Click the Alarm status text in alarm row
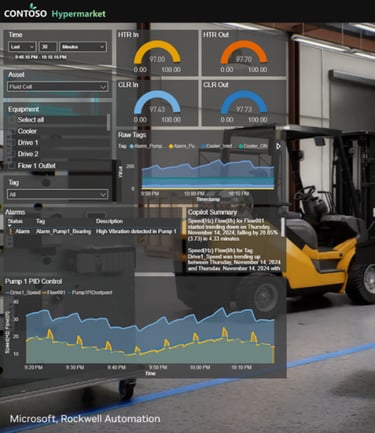The width and height of the screenshot is (375, 433). pyautogui.click(x=23, y=231)
